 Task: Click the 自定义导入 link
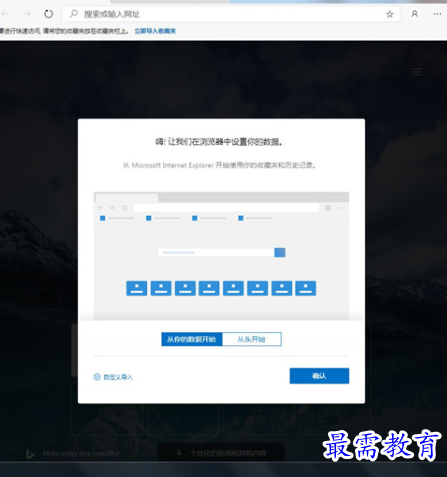[118, 377]
